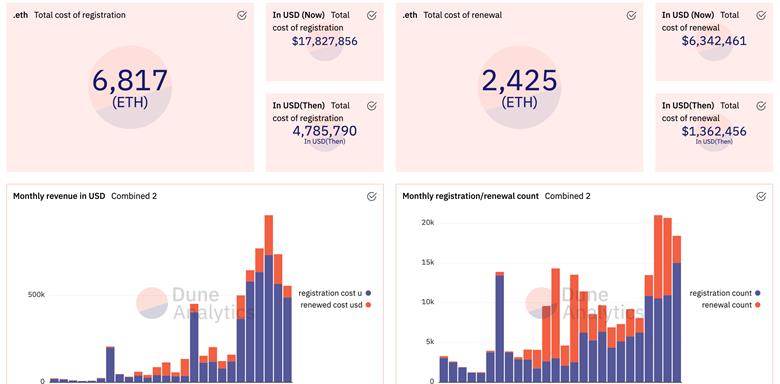
Task: Open the 'Monthly registration/renewal count' chart title
Action: tap(471, 196)
